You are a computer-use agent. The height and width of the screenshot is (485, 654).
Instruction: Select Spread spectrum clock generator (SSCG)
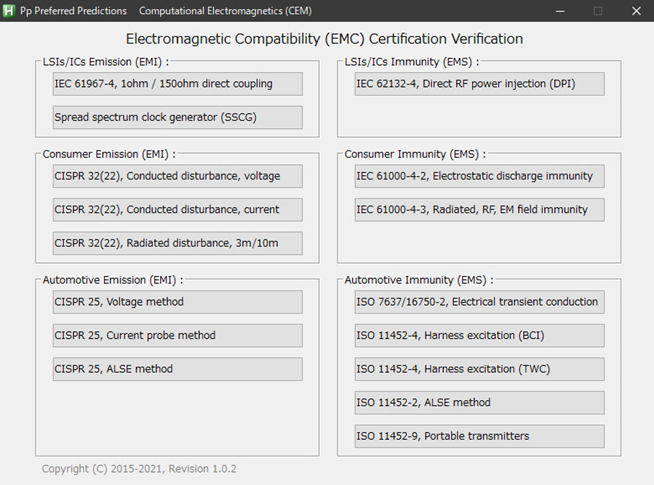pos(178,118)
